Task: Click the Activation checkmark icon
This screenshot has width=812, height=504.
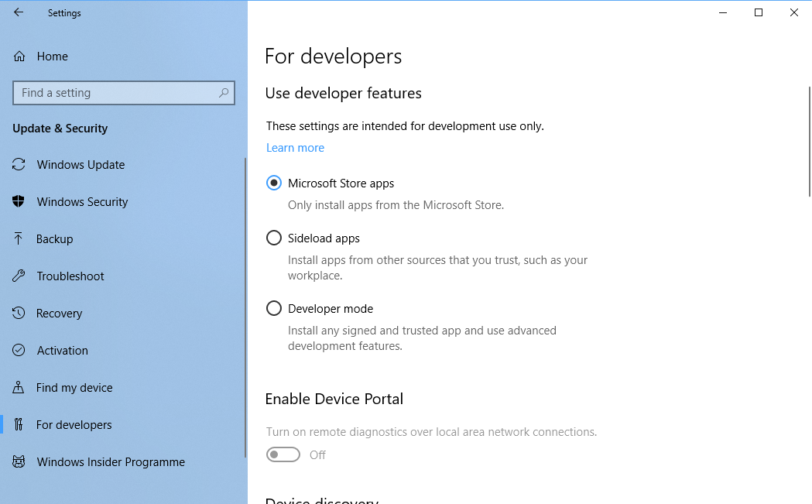Action: tap(19, 350)
